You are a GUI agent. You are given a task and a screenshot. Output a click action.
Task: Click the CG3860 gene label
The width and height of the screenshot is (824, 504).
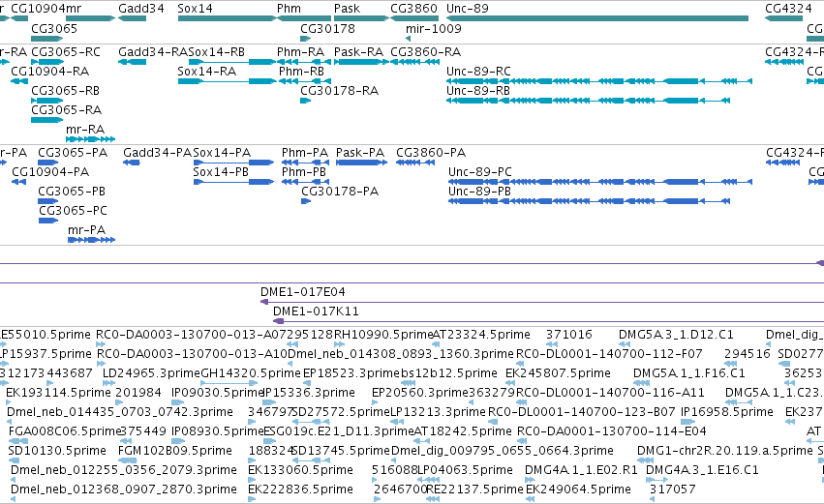coord(413,9)
